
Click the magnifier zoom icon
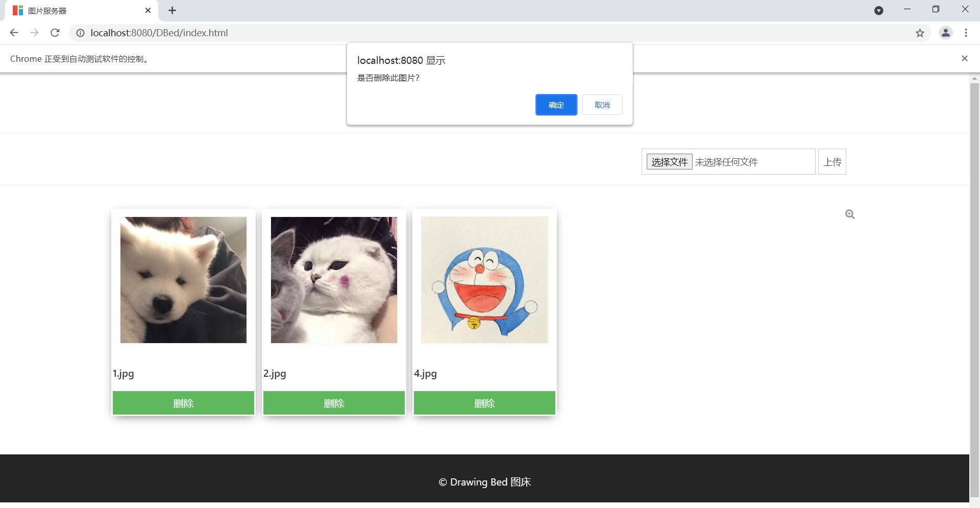tap(850, 214)
